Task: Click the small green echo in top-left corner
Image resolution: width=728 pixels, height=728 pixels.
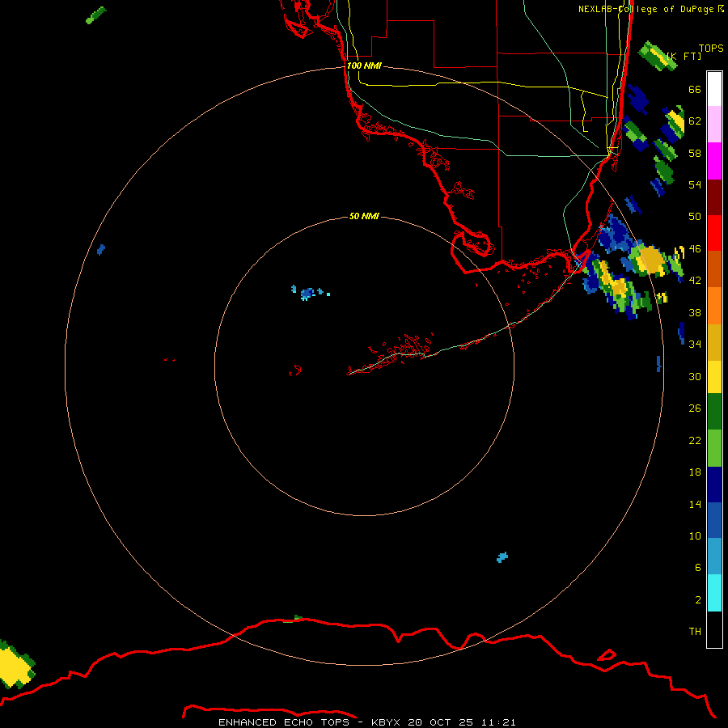Action: [95, 15]
